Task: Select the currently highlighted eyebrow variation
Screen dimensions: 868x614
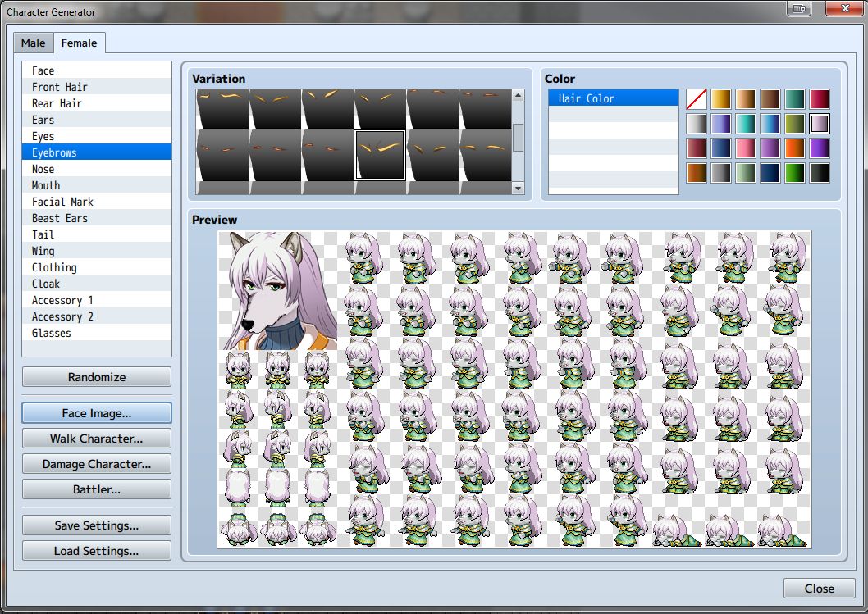Action: (x=380, y=155)
